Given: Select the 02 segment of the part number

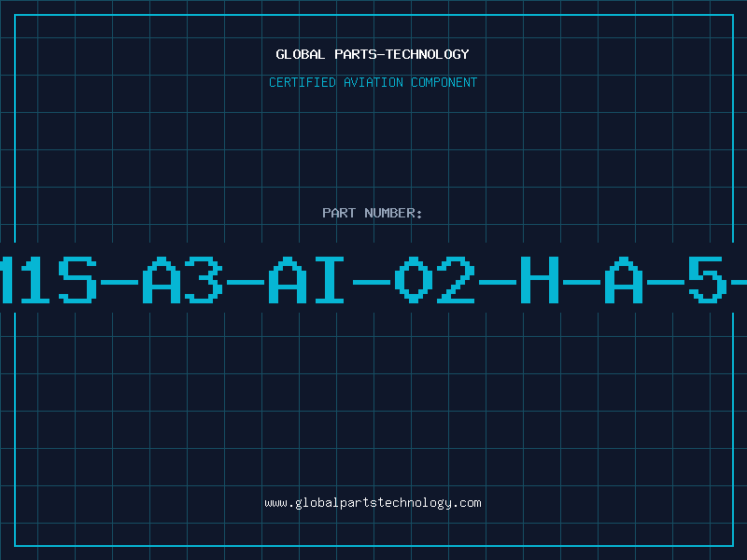Looking at the screenshot, I should (434, 280).
